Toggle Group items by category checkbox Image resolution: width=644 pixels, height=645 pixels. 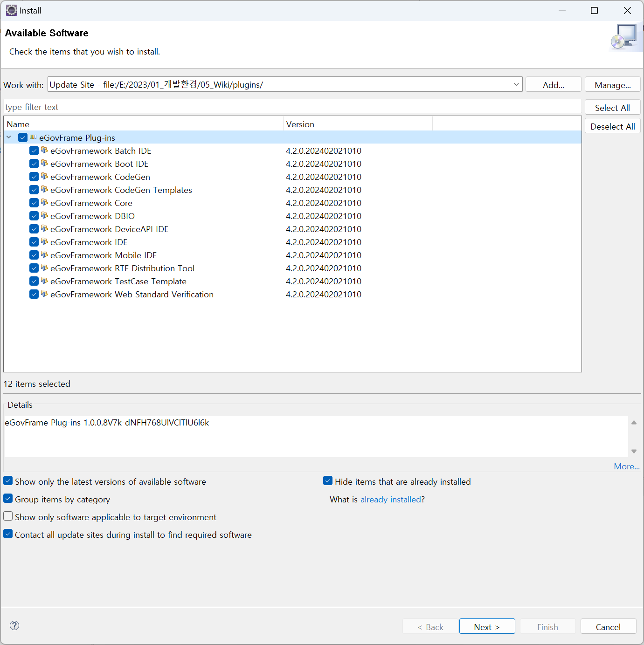[x=8, y=499]
